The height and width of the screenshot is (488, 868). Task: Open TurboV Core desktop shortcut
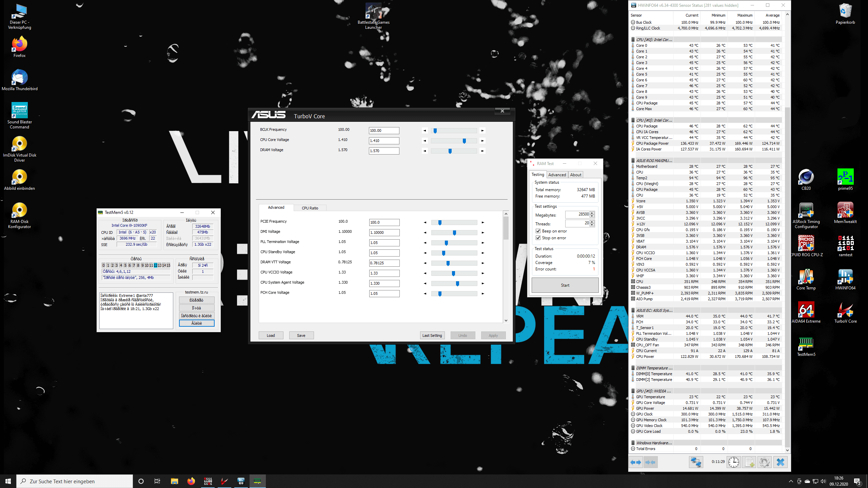[x=845, y=312]
